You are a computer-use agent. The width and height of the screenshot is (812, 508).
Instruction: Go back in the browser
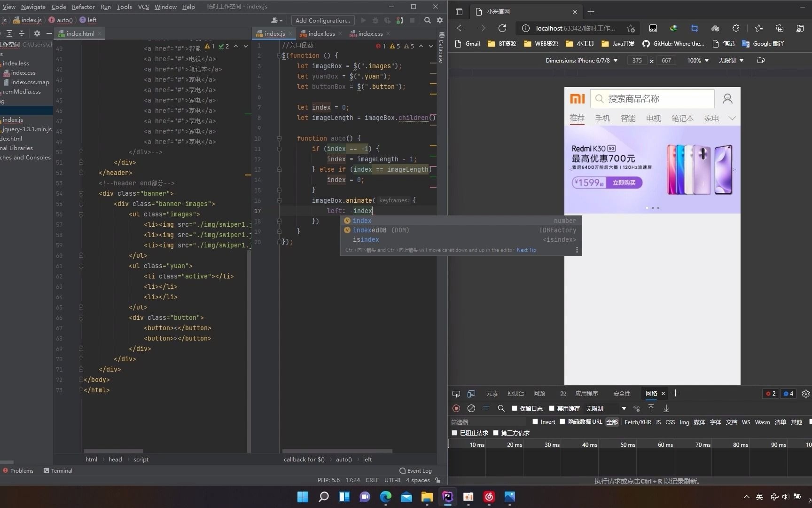click(x=461, y=28)
